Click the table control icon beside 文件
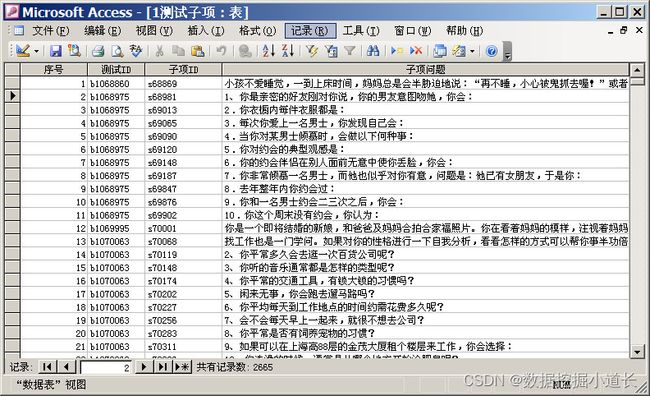This screenshot has height=396, width=650. tap(18, 30)
